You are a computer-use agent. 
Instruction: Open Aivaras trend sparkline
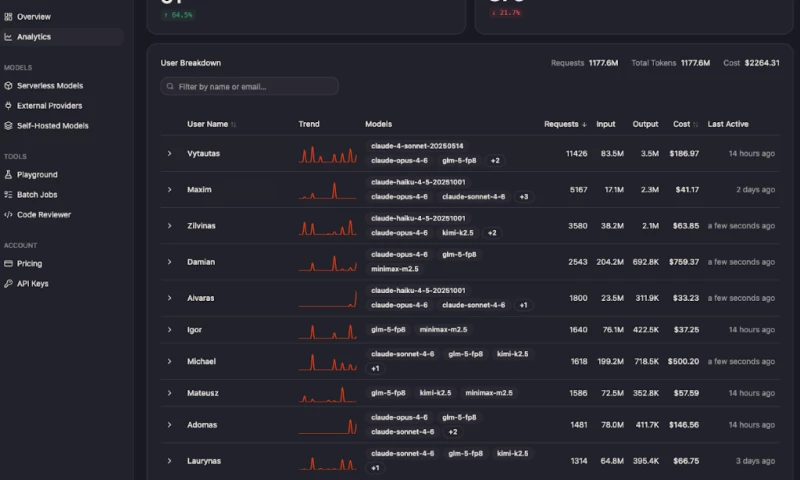[328, 299]
